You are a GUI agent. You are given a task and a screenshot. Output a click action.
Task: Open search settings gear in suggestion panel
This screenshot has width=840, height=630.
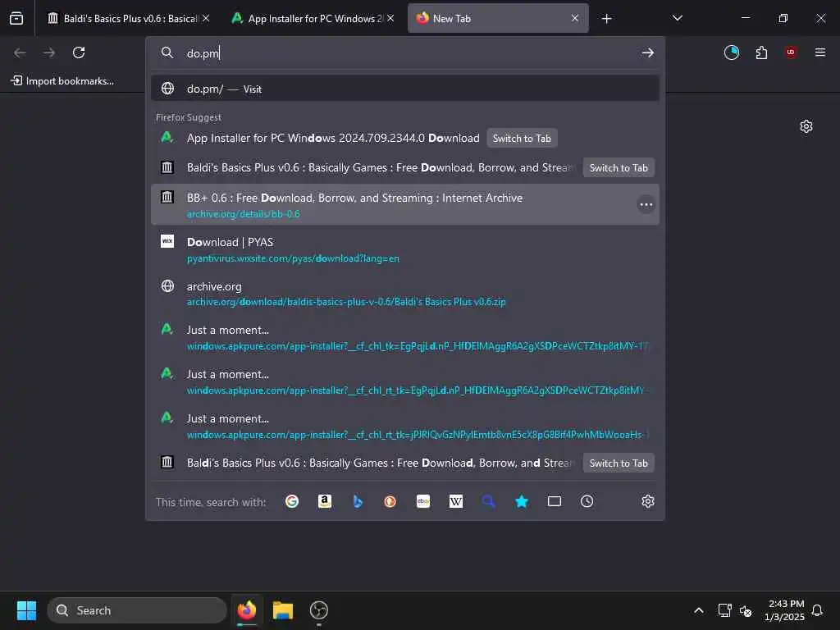648,501
